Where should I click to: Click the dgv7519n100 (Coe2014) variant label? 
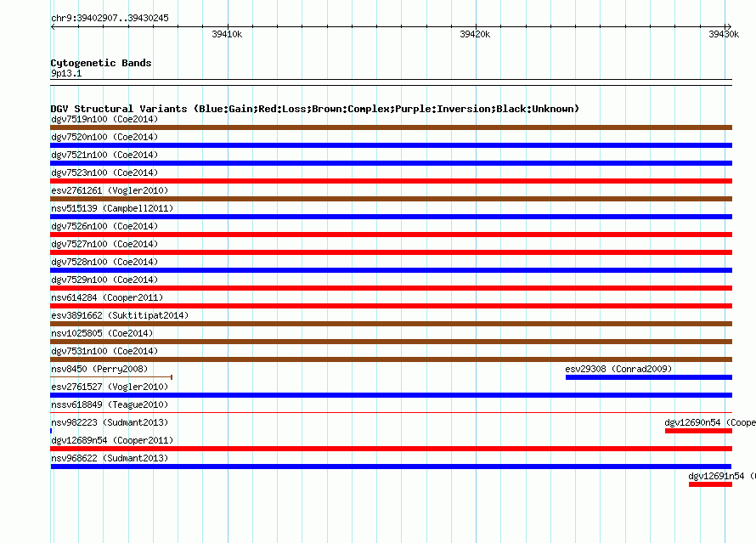[x=104, y=119]
